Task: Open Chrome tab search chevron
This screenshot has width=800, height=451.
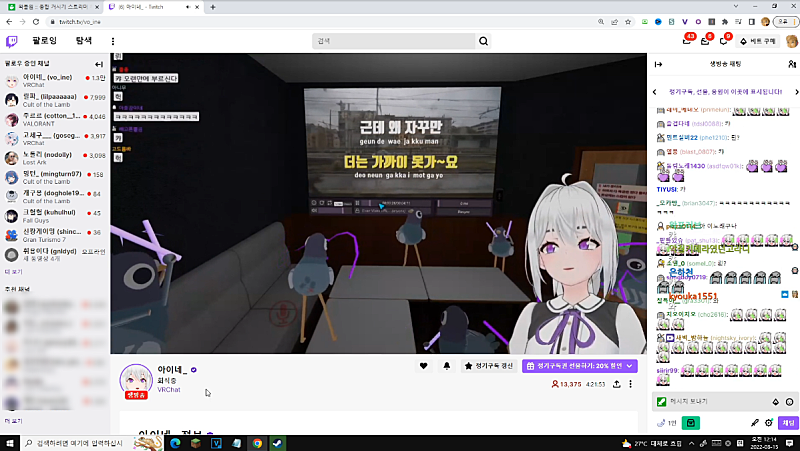Action: [736, 7]
